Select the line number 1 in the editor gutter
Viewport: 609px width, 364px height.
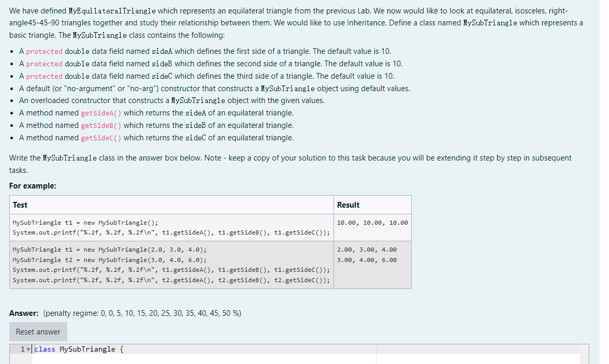tap(22, 349)
